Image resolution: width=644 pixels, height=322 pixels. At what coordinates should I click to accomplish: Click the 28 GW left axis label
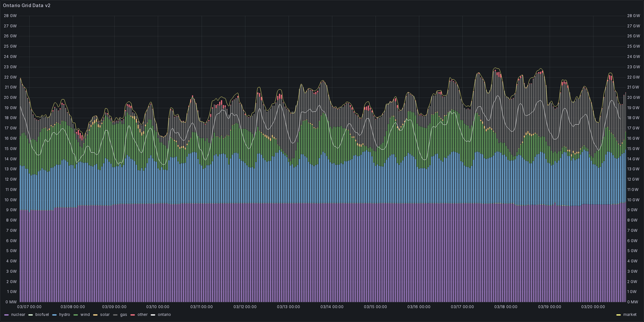(x=9, y=16)
